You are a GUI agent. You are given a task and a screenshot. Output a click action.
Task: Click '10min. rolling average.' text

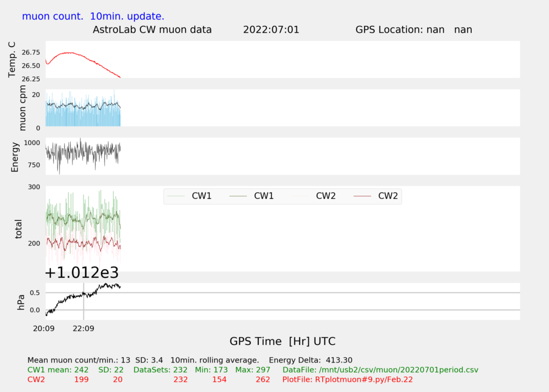coord(214,360)
